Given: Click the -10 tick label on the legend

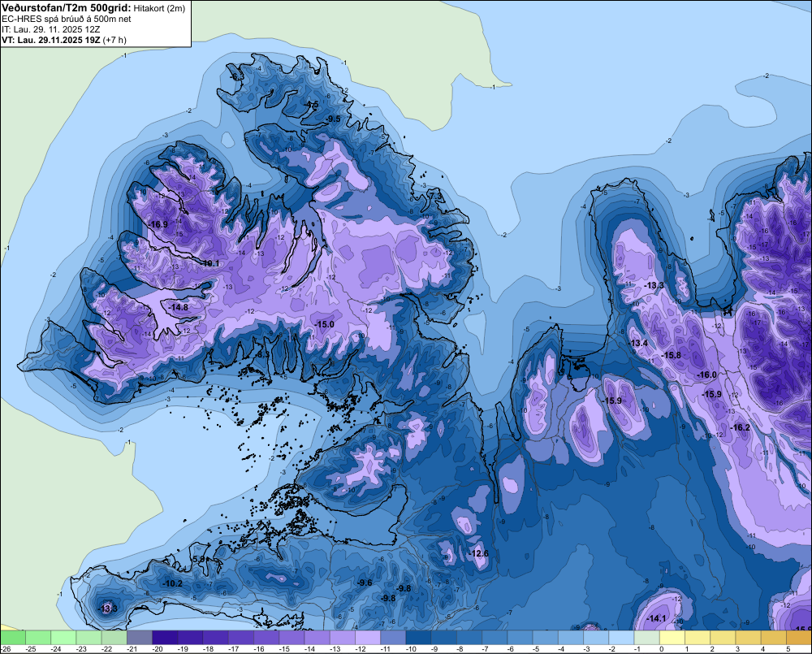Looking at the screenshot, I should (x=411, y=649).
